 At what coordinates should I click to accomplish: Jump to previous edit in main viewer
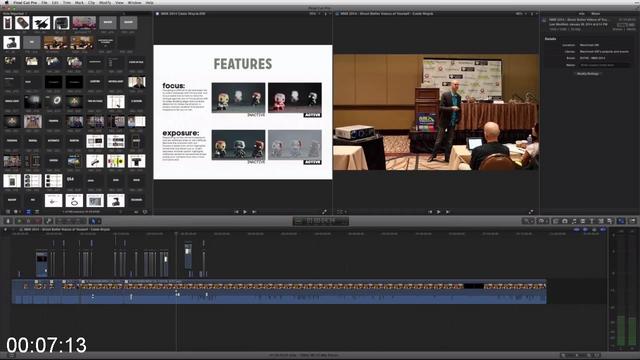click(x=430, y=212)
